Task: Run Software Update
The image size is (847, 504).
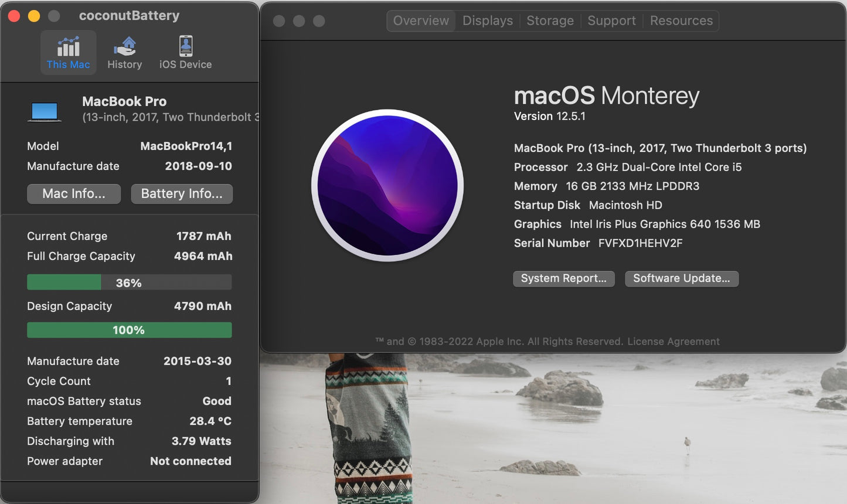Action: pos(681,278)
